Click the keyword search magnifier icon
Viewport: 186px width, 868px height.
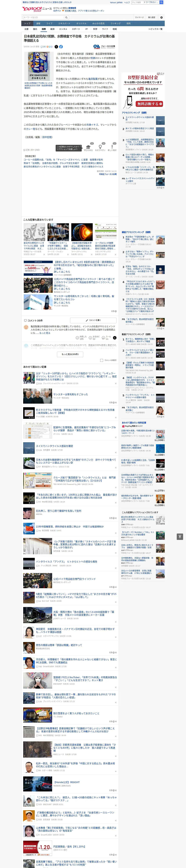[x=66, y=18]
